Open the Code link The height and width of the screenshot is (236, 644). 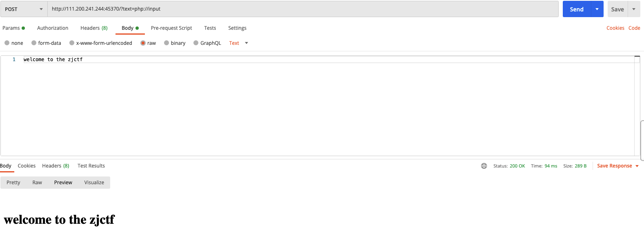click(x=634, y=28)
